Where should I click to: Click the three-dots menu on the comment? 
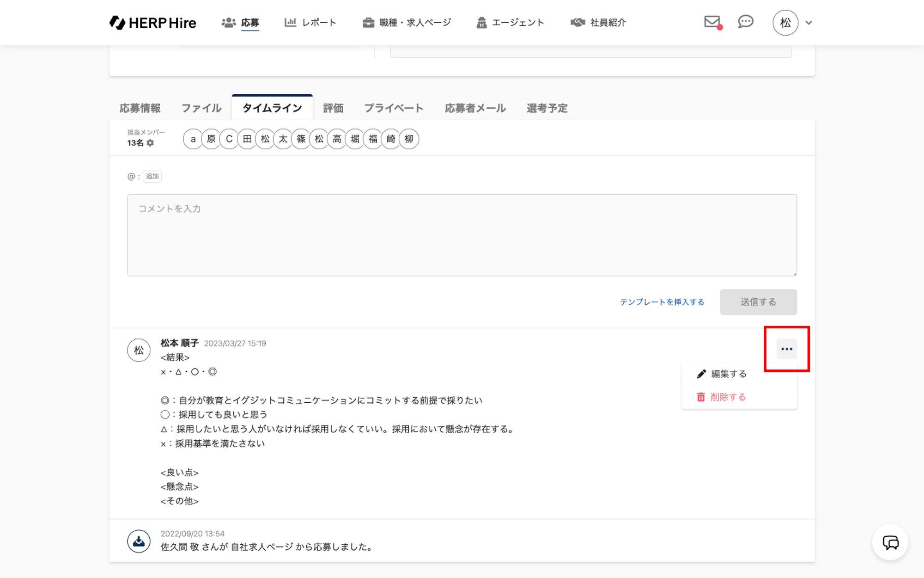pyautogui.click(x=786, y=349)
